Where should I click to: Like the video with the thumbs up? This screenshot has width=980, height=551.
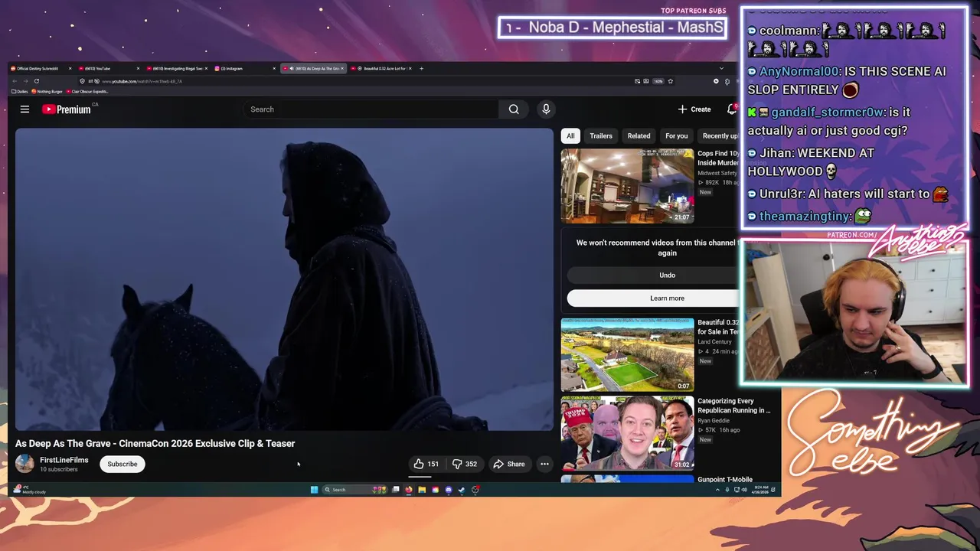(426, 464)
